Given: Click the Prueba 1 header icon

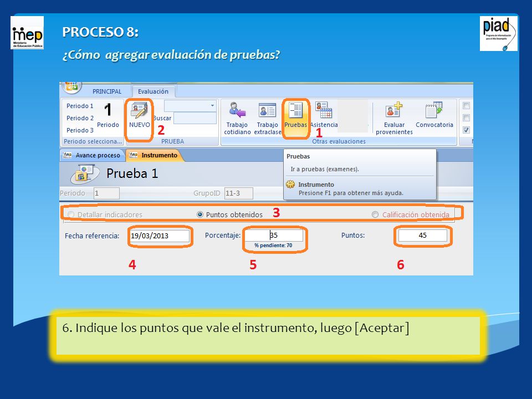Looking at the screenshot, I should coord(85,173).
